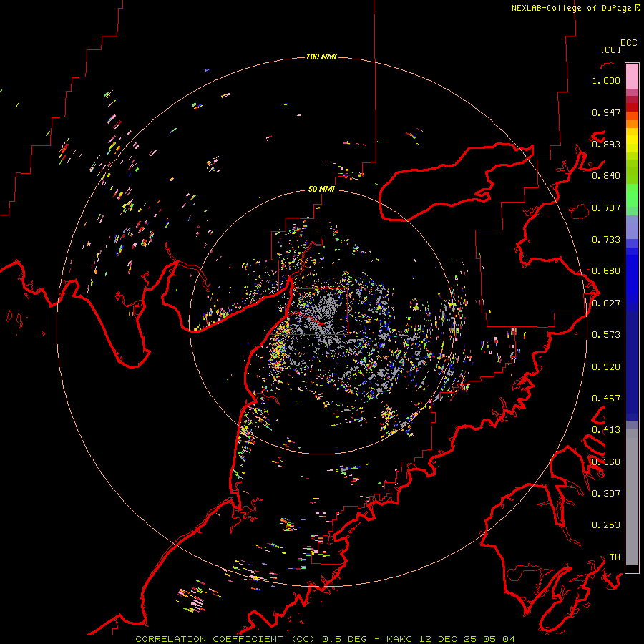This screenshot has height=644, width=644.
Task: Click the 0.413 value on the color scale
Action: click(606, 430)
